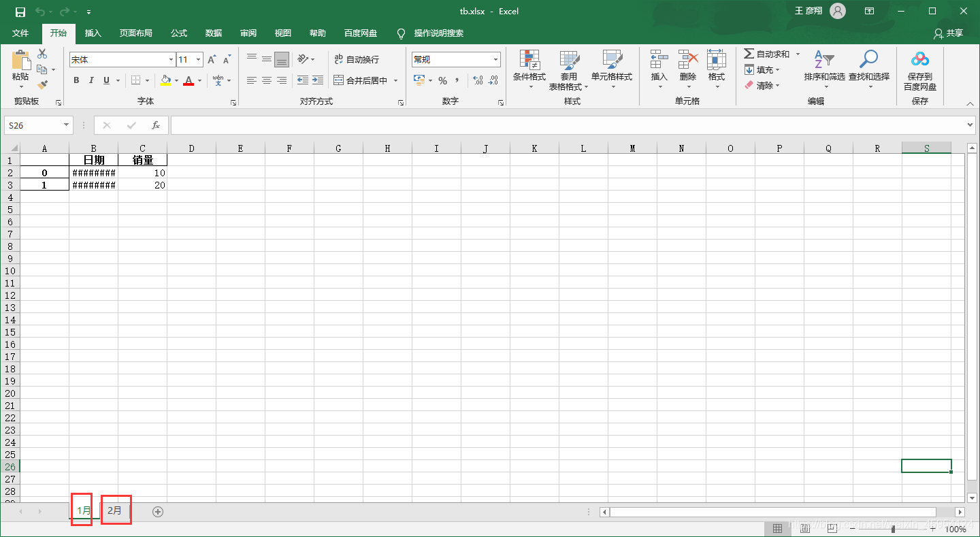Open Format as Table (套用表格格式)

point(569,69)
